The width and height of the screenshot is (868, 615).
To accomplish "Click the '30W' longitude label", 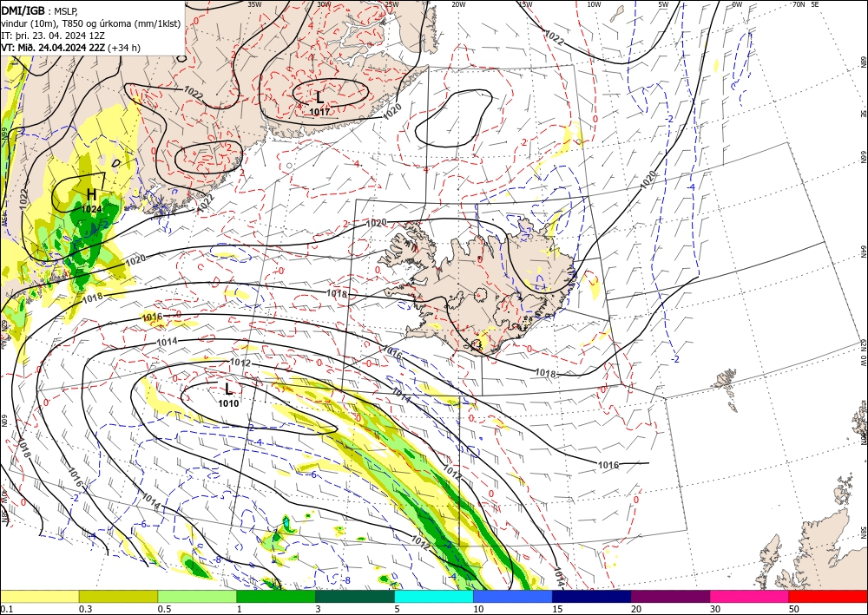I will (324, 4).
